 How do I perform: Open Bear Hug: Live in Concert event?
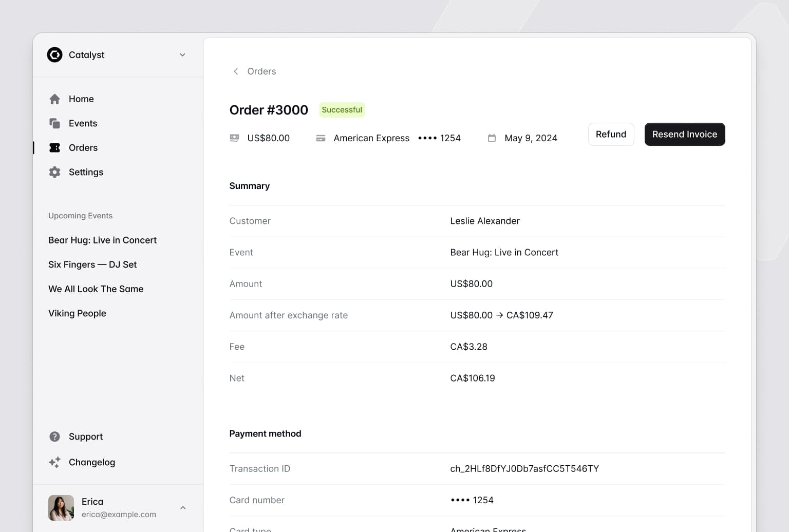point(102,240)
